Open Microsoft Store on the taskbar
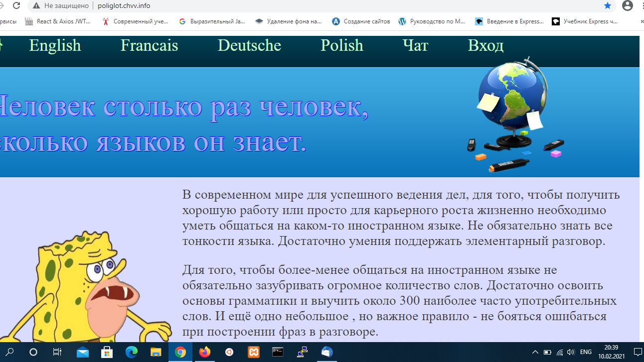 click(x=107, y=352)
